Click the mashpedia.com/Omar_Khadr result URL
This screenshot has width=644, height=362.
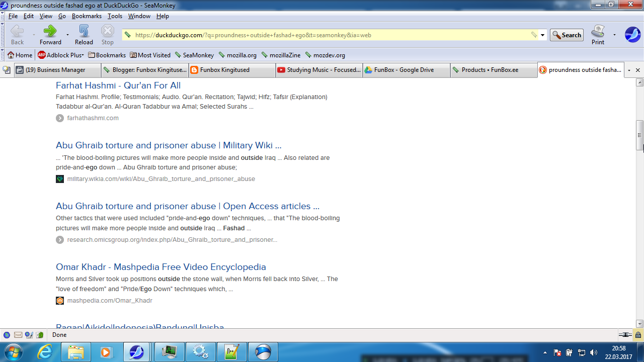tap(110, 301)
